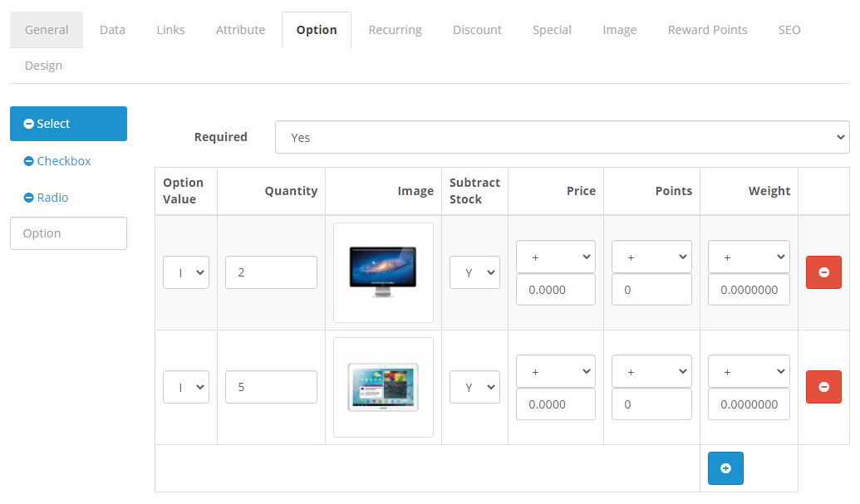Open the SEO tab
Image resolution: width=860 pixels, height=504 pixels.
point(789,30)
